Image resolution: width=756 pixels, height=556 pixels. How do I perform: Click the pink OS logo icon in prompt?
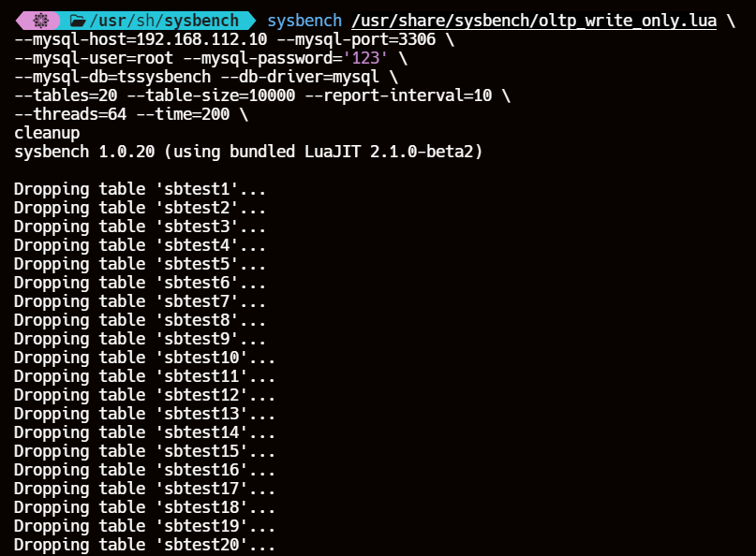point(39,20)
